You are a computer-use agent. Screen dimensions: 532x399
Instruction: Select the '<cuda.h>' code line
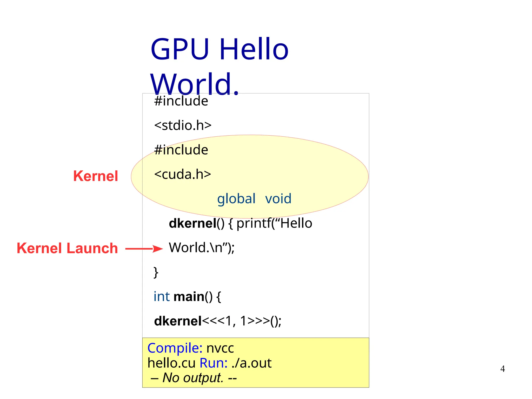tap(183, 174)
